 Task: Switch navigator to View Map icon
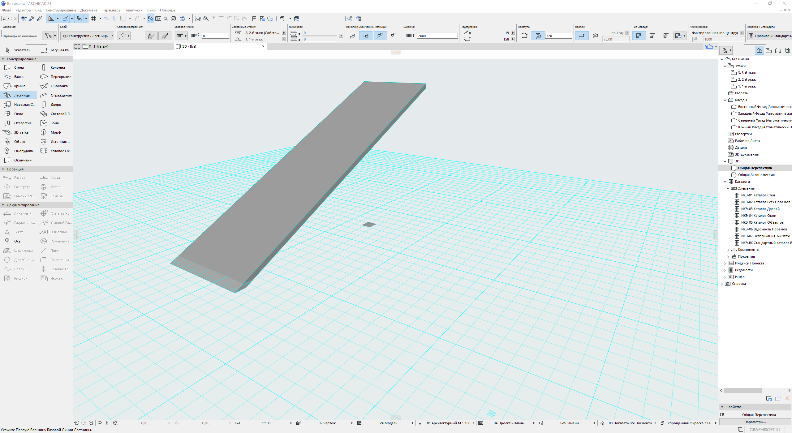769,50
